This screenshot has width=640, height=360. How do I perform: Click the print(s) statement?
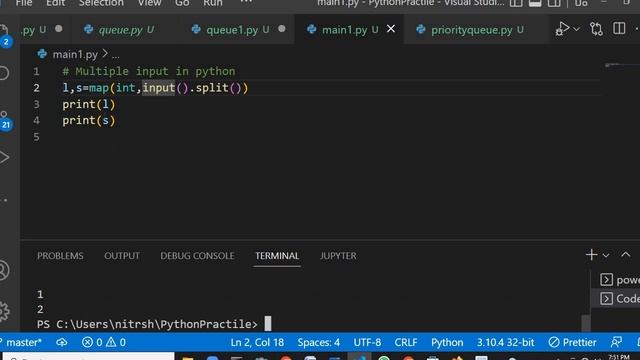click(x=89, y=120)
